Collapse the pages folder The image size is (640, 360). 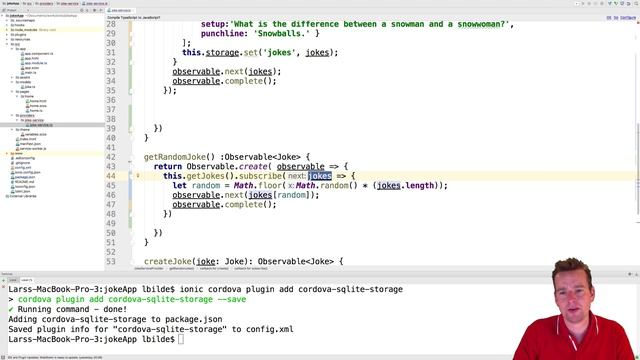pyautogui.click(x=12, y=91)
